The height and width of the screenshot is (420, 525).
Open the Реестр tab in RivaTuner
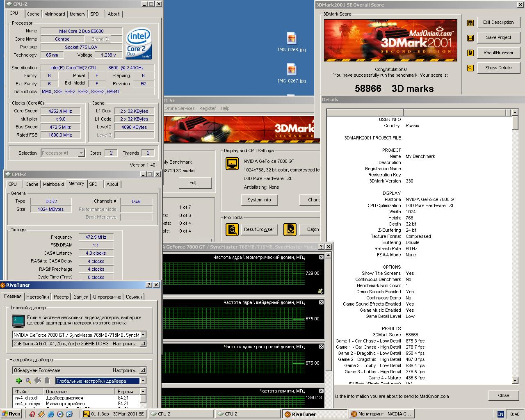pyautogui.click(x=61, y=297)
